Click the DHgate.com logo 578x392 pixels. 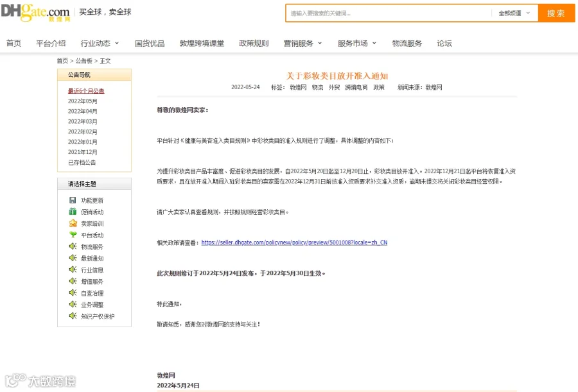[35, 12]
